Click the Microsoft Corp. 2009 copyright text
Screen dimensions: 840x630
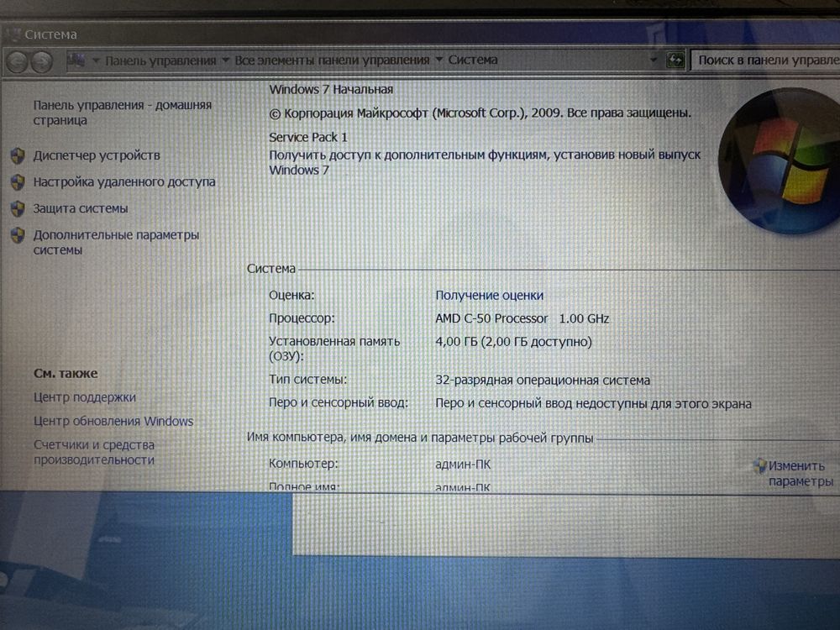(x=480, y=113)
